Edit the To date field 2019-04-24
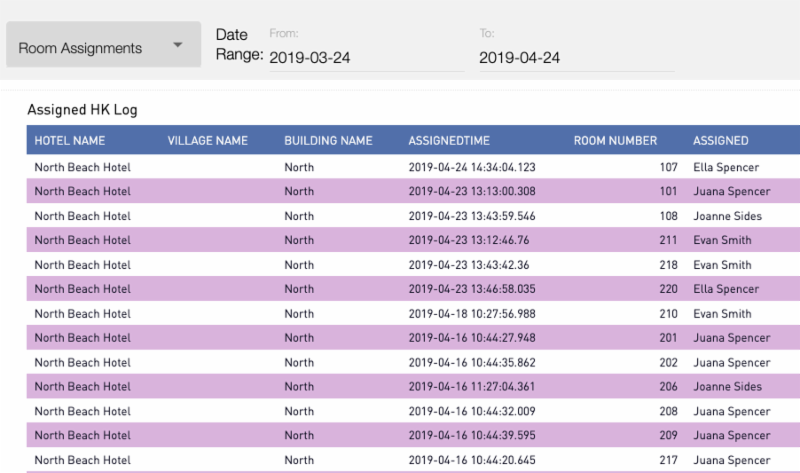The image size is (800, 473). coord(576,58)
